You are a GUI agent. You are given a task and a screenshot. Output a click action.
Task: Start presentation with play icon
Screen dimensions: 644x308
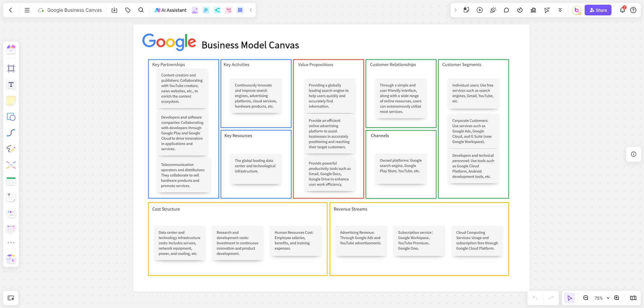pyautogui.click(x=480, y=10)
